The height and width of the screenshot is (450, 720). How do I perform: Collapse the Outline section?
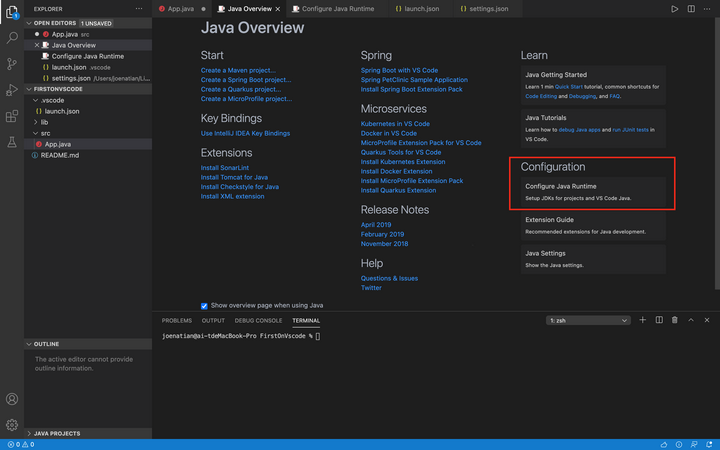[x=47, y=344]
